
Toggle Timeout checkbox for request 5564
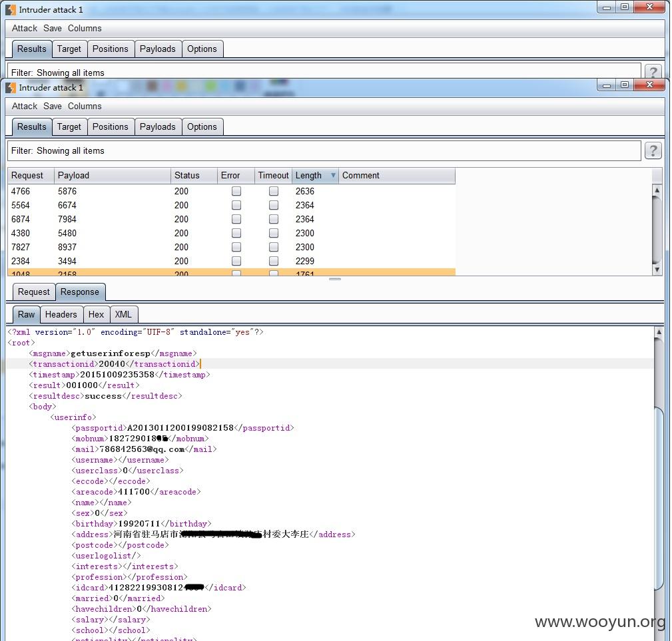pyautogui.click(x=274, y=206)
